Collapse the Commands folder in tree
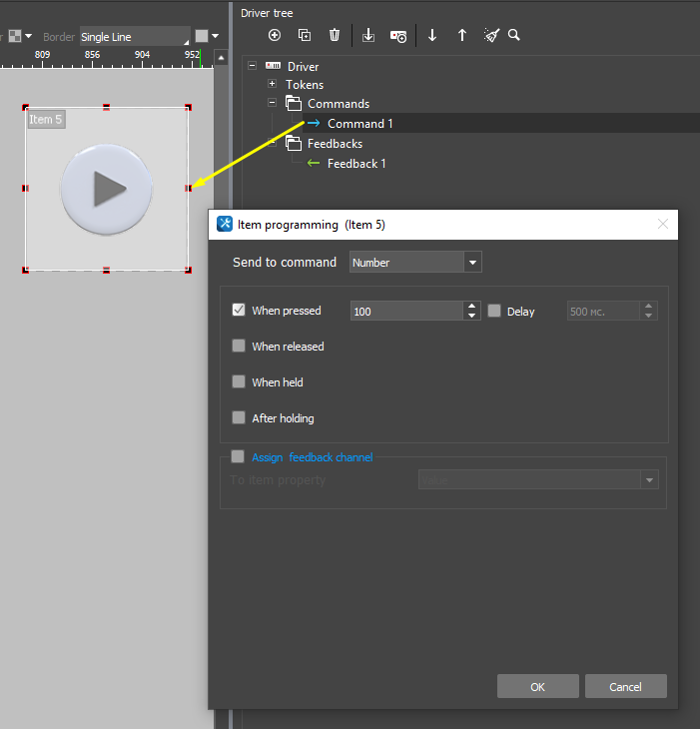Screen dimensions: 700x729 272,103
